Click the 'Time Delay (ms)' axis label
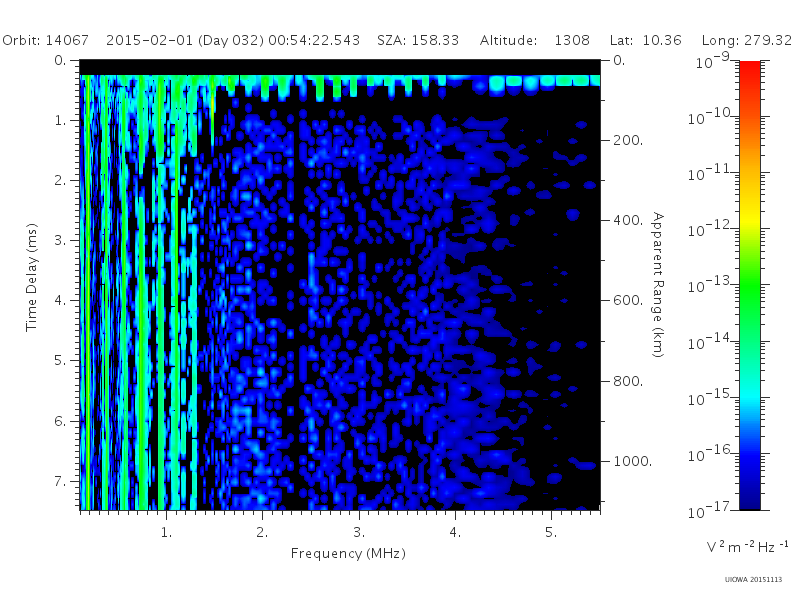This screenshot has width=800, height=600. pyautogui.click(x=32, y=277)
